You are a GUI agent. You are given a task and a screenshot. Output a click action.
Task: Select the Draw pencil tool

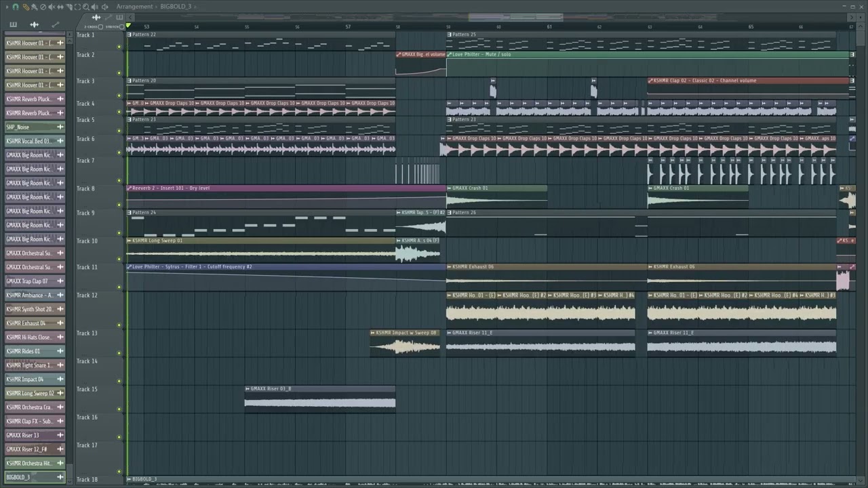[x=26, y=7]
